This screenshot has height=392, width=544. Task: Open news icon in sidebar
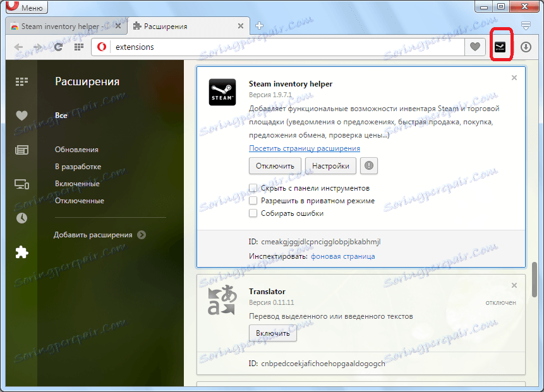pos(21,150)
